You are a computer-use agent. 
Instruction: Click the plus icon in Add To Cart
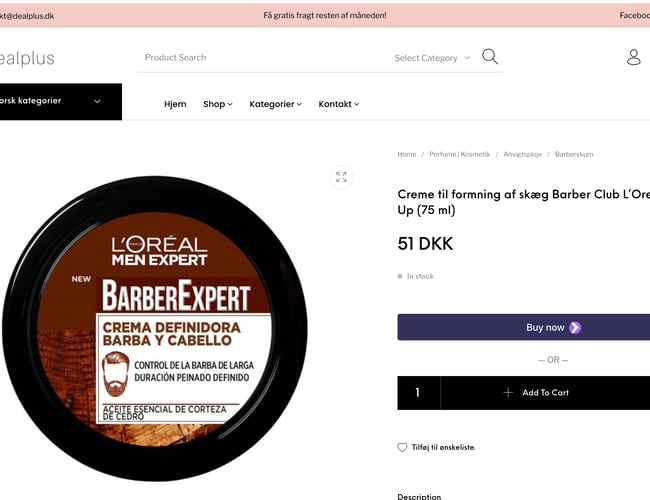(x=508, y=393)
